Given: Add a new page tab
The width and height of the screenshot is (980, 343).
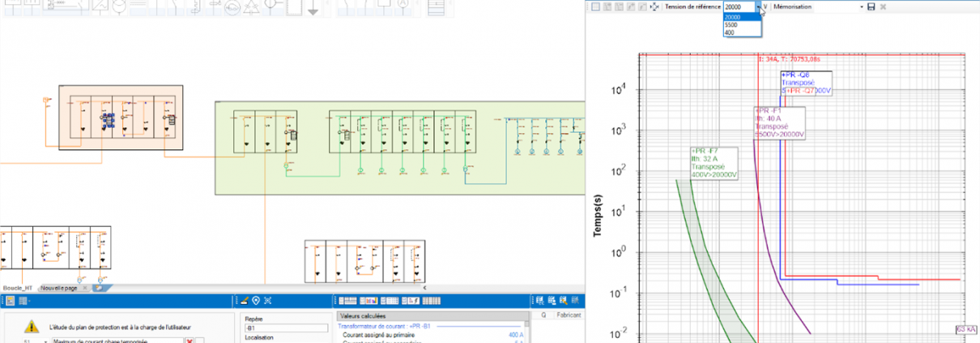Looking at the screenshot, I should (99, 288).
